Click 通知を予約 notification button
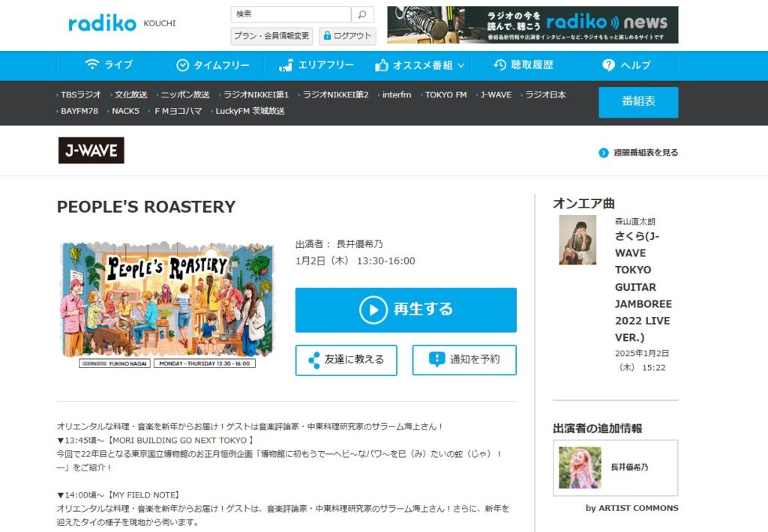This screenshot has width=768, height=532. coord(464,360)
